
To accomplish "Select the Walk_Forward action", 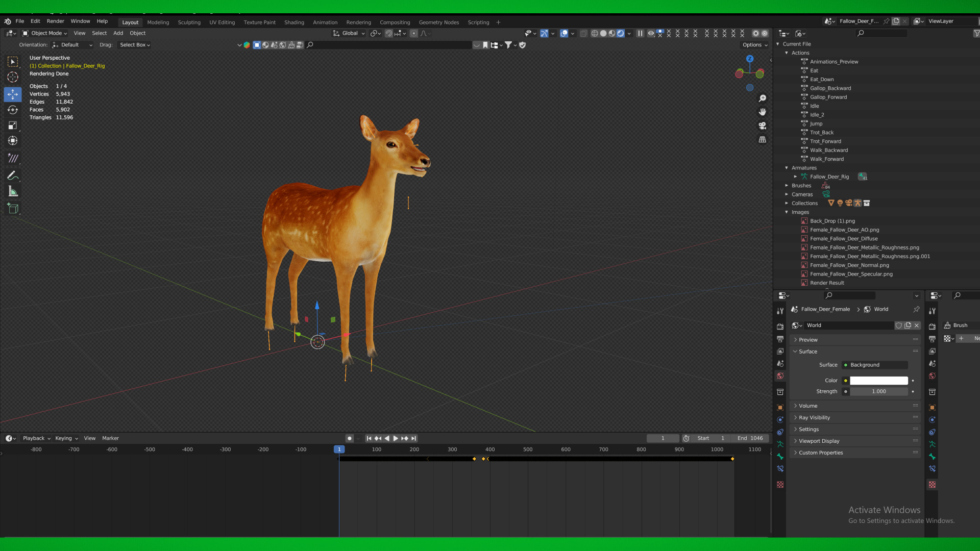I will [x=827, y=159].
